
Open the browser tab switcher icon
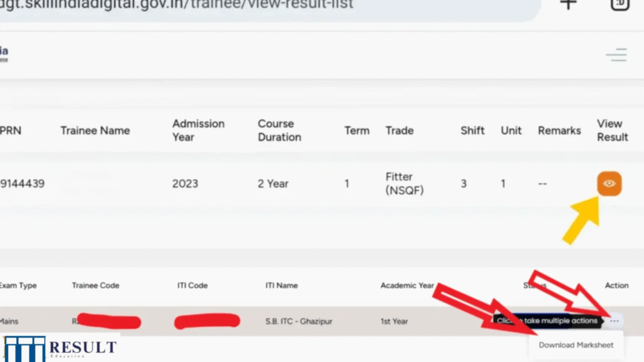pos(619,4)
